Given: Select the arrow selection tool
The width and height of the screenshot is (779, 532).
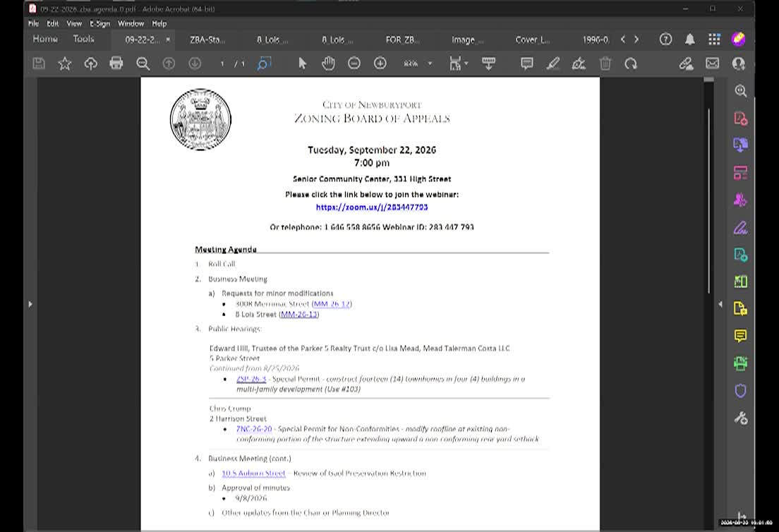Looking at the screenshot, I should click(302, 64).
